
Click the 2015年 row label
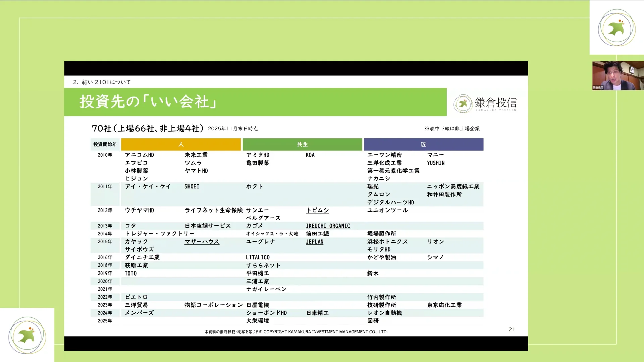pyautogui.click(x=105, y=242)
